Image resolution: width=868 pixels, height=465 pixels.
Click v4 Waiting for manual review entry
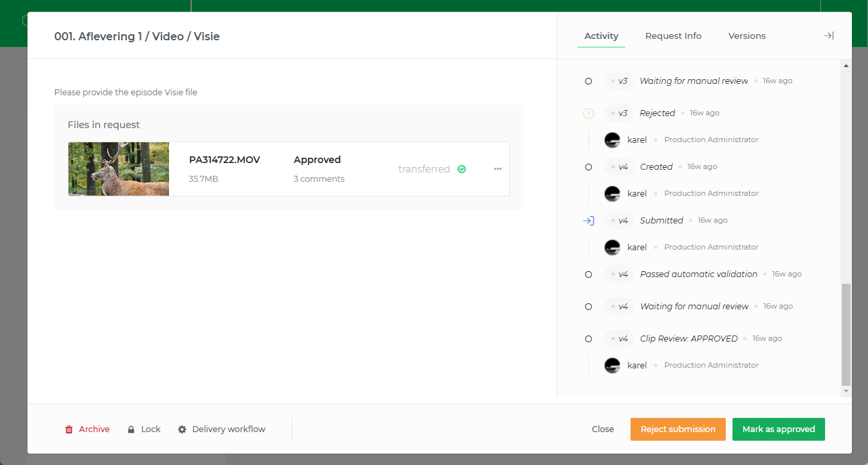click(x=694, y=306)
